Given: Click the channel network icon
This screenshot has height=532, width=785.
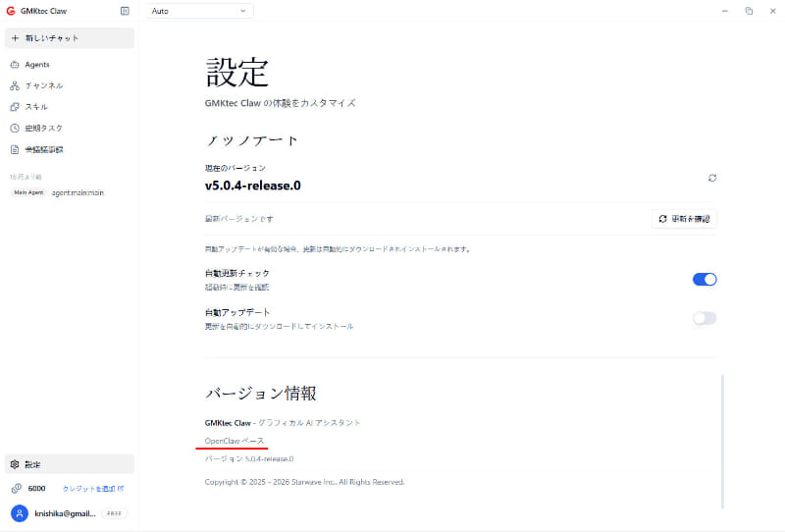Looking at the screenshot, I should click(15, 85).
